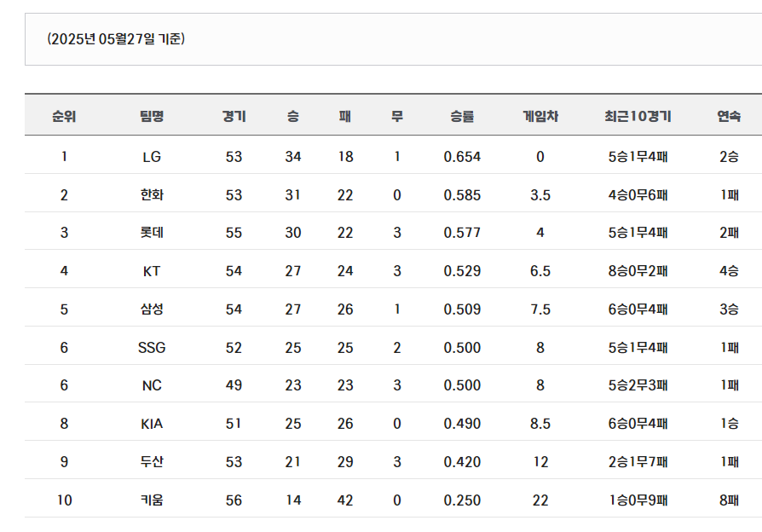Click LG's 0.654 win rate cell
The height and width of the screenshot is (532, 762).
[462, 157]
